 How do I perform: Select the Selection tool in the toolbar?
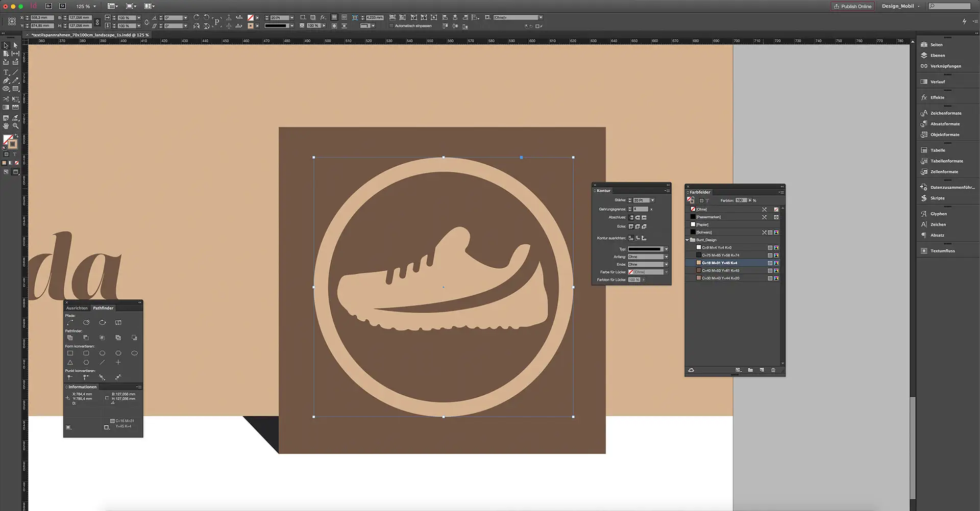(5, 45)
